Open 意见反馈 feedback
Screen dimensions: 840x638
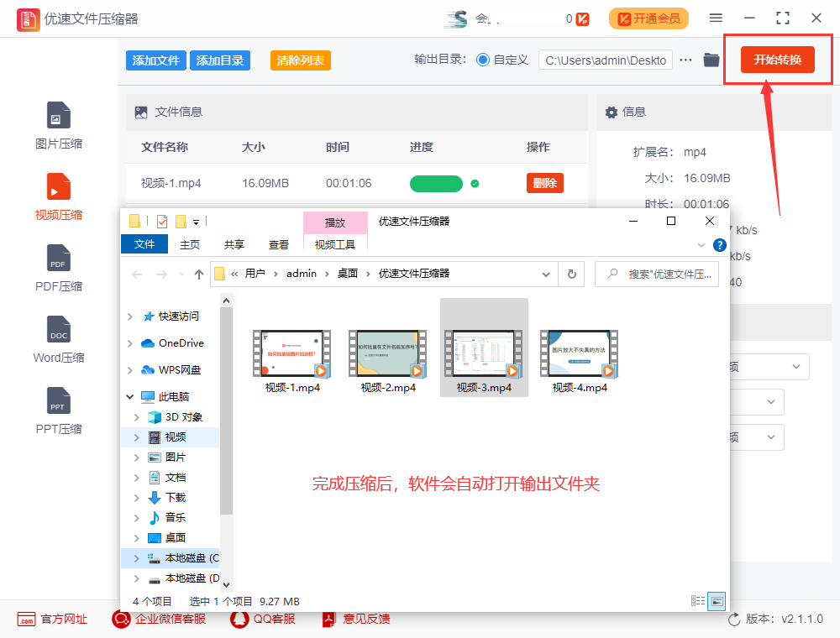355,620
